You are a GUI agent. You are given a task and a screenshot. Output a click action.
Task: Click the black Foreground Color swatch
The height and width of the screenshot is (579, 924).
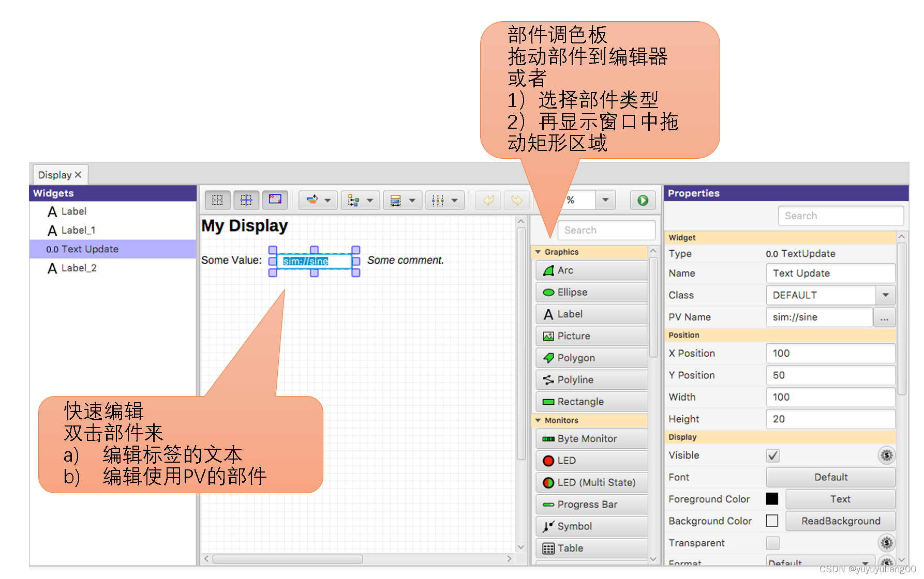point(772,498)
